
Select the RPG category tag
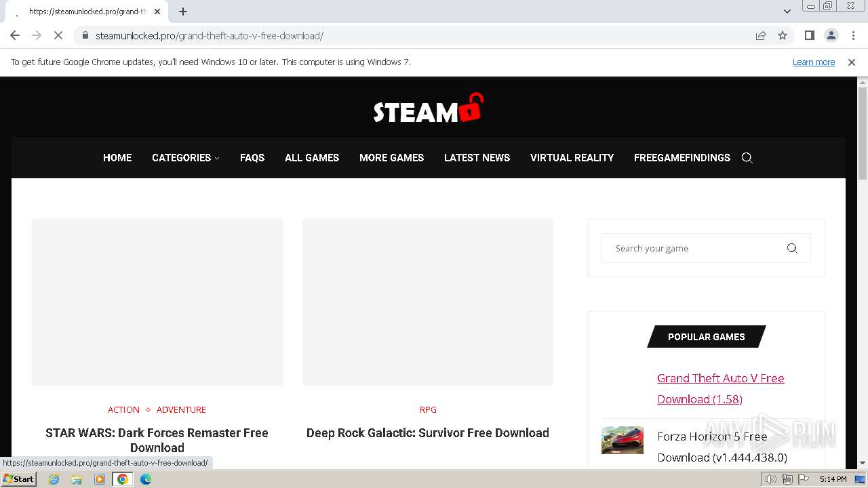pos(428,409)
